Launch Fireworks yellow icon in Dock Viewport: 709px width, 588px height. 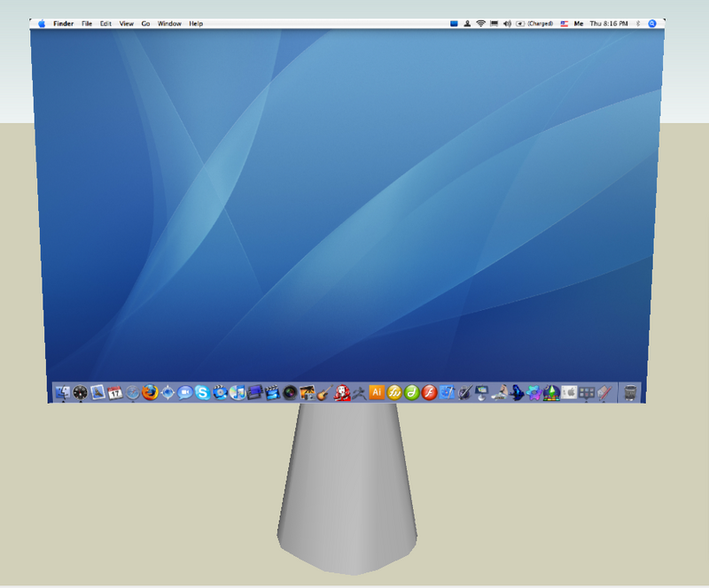394,392
